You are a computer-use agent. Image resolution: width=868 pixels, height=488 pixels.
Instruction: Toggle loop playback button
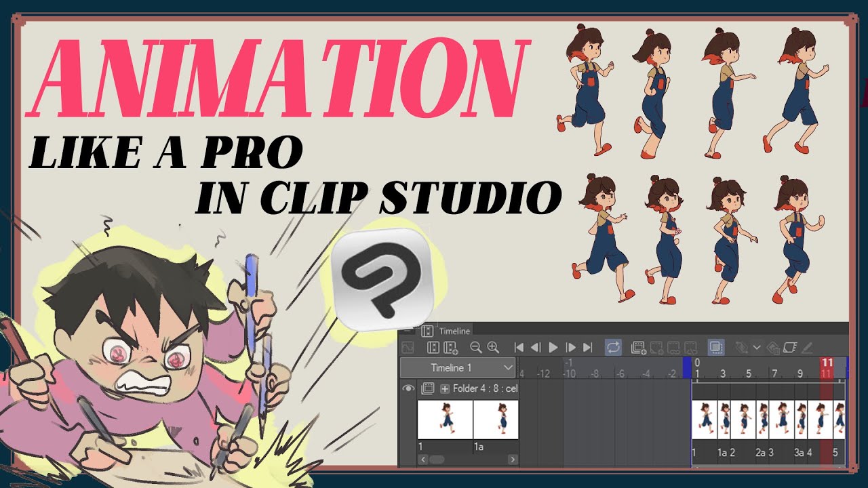(x=613, y=348)
